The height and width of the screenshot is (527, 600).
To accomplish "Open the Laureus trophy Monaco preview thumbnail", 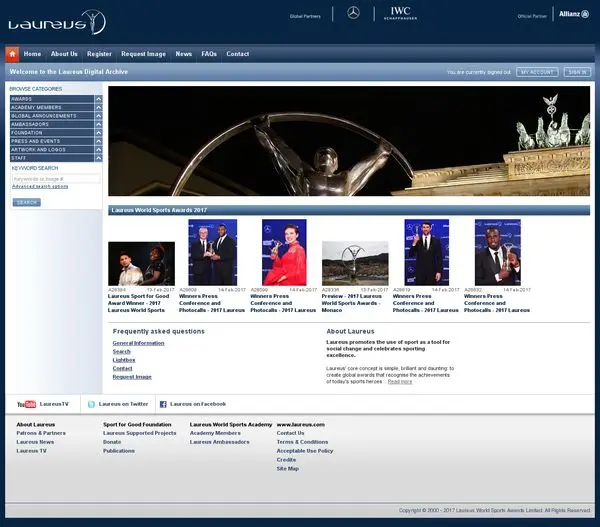I will [x=355, y=263].
